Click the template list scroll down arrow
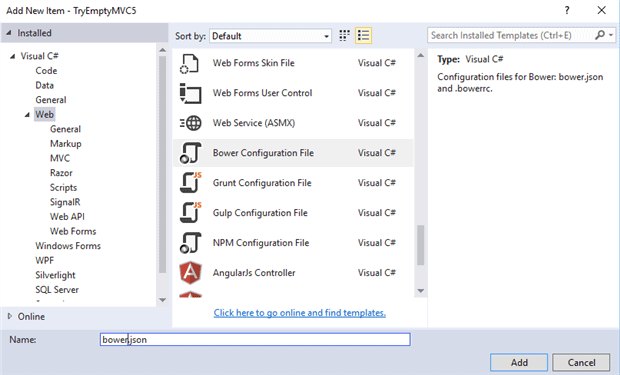The width and height of the screenshot is (620, 375). 420,291
